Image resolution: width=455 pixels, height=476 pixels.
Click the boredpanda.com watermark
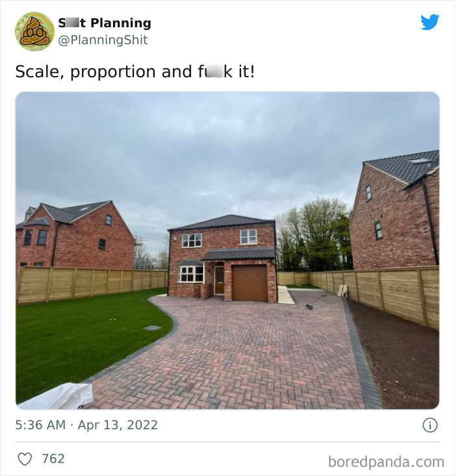pyautogui.click(x=386, y=462)
